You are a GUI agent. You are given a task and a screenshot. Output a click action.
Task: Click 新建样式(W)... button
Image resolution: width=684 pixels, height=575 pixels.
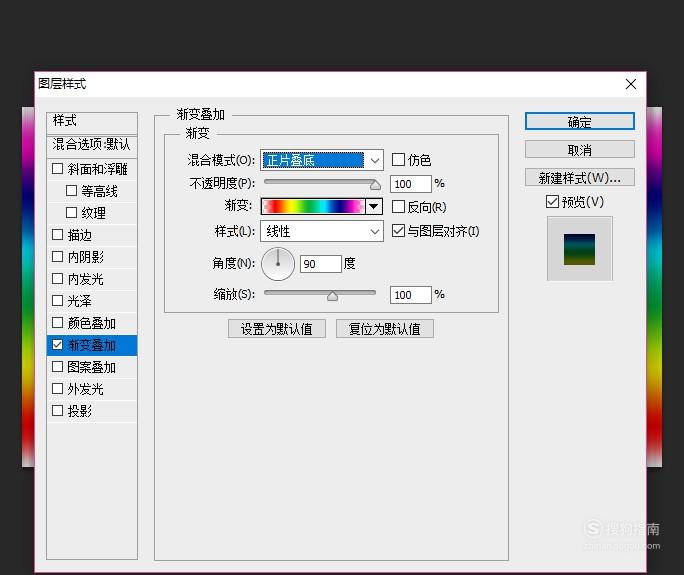pyautogui.click(x=579, y=178)
